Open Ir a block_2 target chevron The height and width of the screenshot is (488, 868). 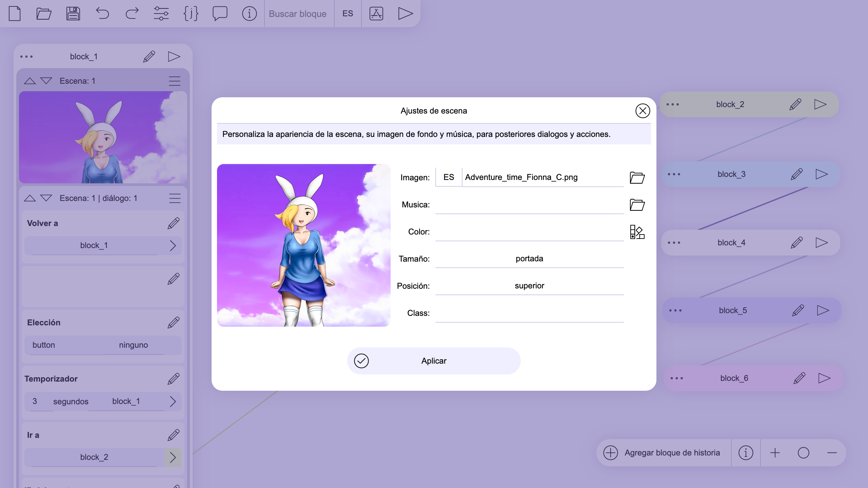(173, 457)
